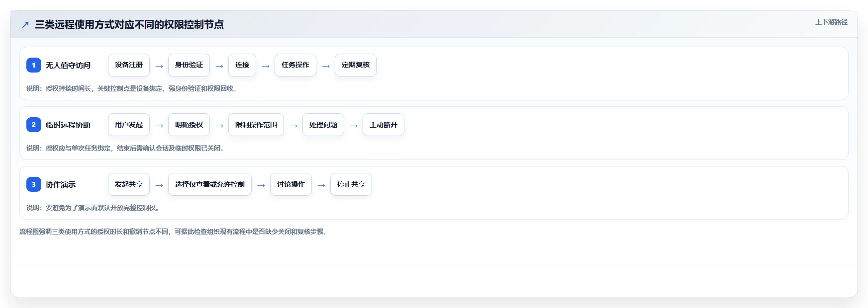Screen dimensions: 868x308
Task: Click the 身份验证 step box
Action: 189,65
